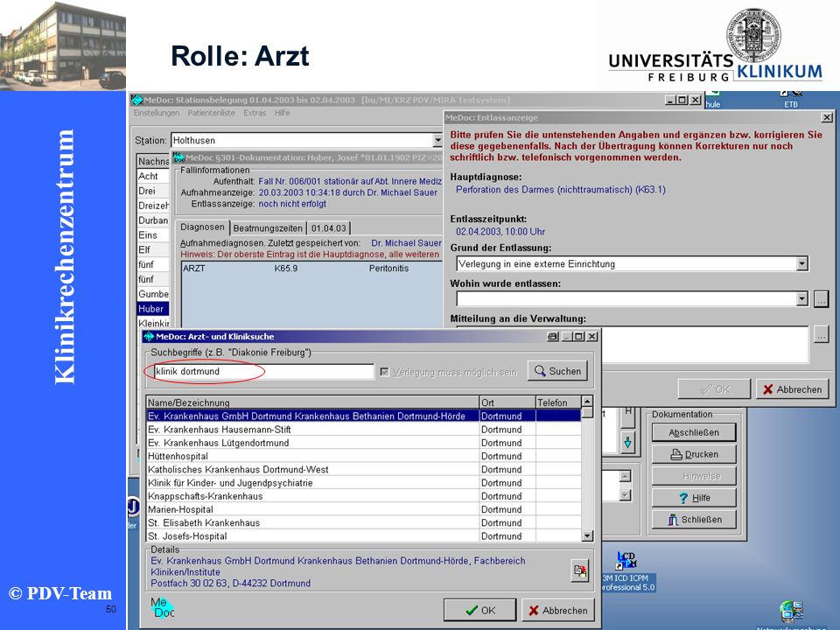840x630 pixels.
Task: Select 'Katholisches Krankenhaus Dortmund-West' row
Action: click(364, 469)
